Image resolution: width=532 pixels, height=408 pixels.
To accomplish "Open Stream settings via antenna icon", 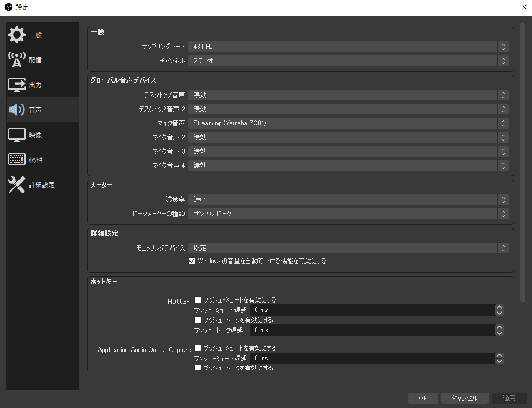I will pyautogui.click(x=17, y=60).
